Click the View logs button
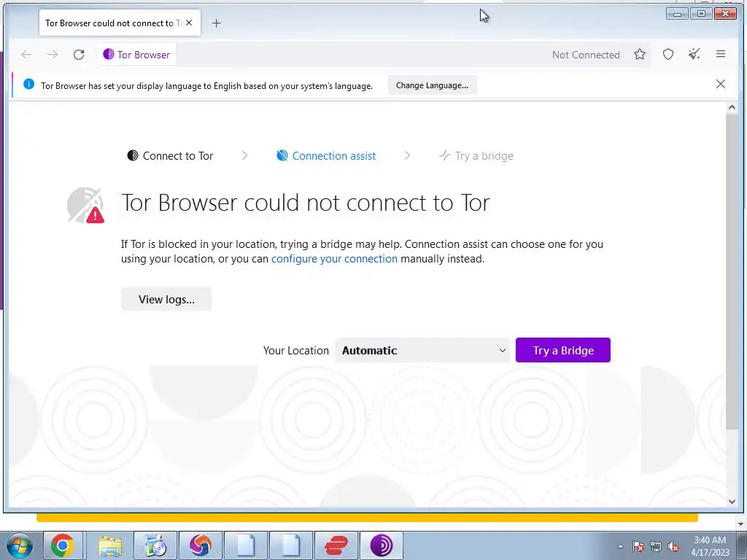Viewport: 747px width, 560px height. (x=166, y=299)
